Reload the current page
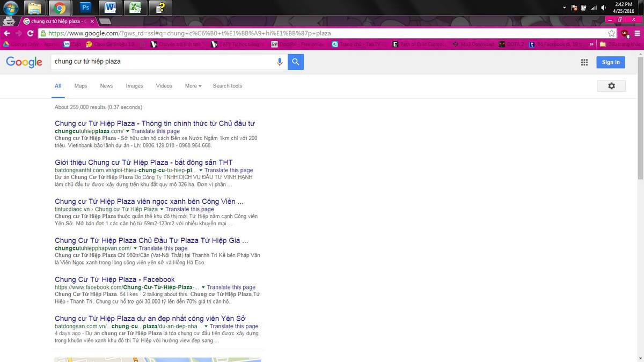This screenshot has width=644, height=362. coord(31,33)
